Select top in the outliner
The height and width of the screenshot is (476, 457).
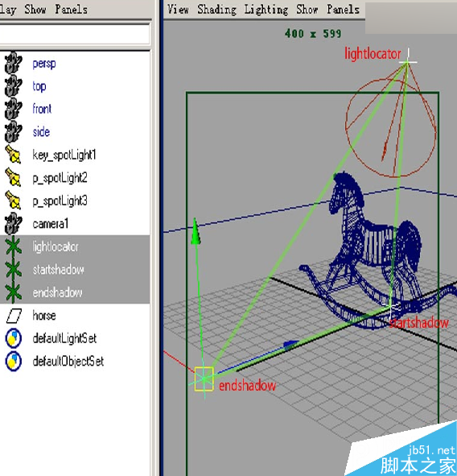39,86
